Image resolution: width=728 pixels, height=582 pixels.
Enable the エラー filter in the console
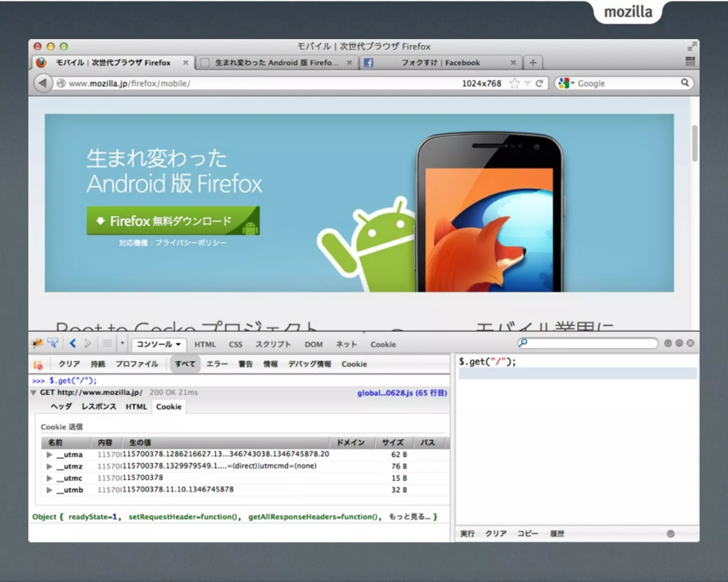pos(217,364)
